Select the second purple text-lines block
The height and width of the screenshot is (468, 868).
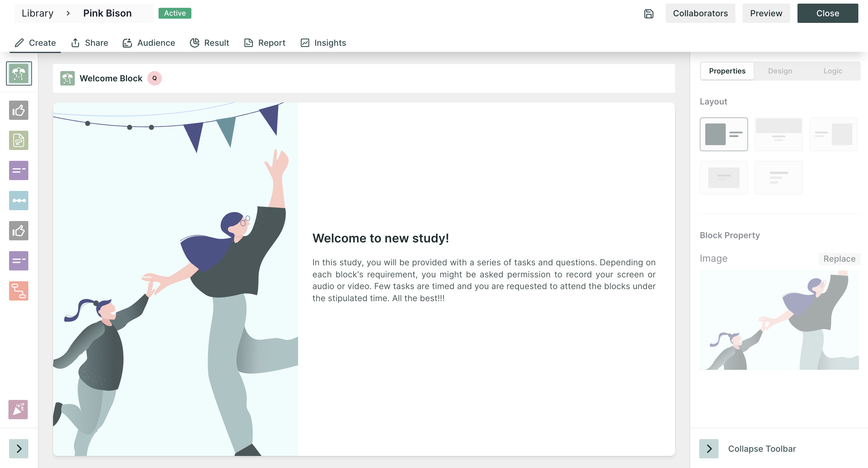[x=18, y=261]
